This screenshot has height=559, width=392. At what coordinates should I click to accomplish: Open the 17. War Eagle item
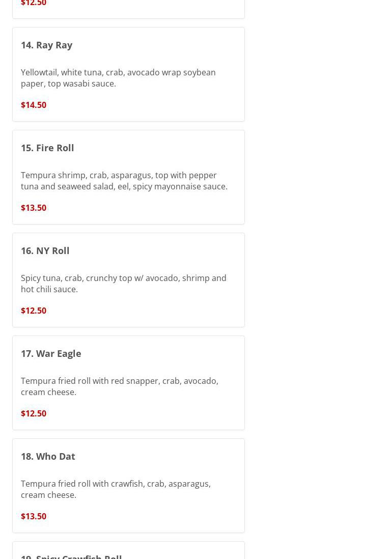pyautogui.click(x=51, y=353)
